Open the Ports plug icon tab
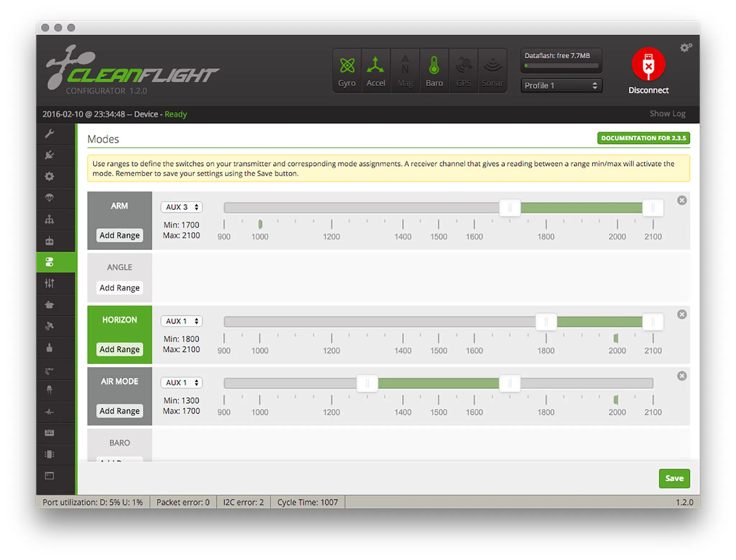The image size is (736, 560). (x=50, y=155)
